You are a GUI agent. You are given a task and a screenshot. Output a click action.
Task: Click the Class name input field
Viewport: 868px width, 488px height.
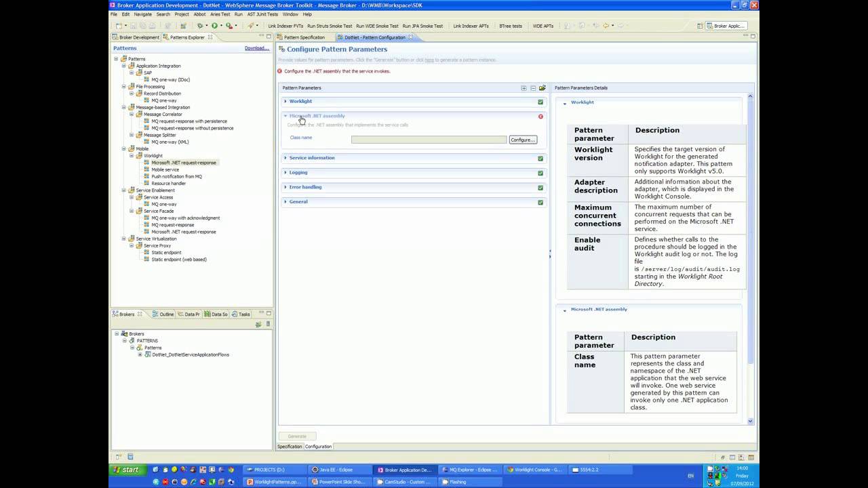[429, 140]
